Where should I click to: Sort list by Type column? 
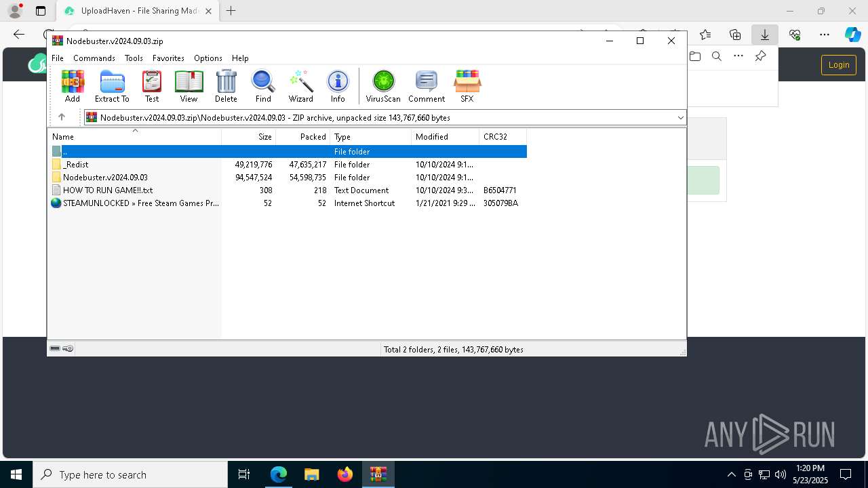click(370, 136)
